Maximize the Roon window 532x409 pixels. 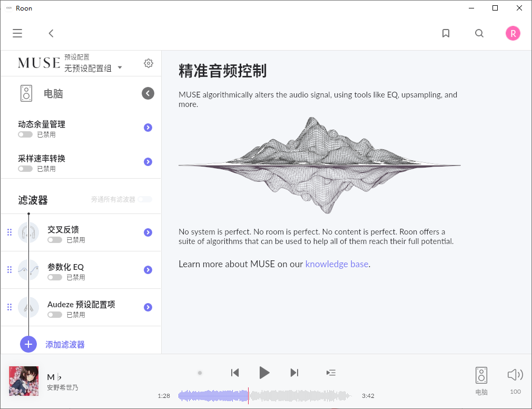495,8
